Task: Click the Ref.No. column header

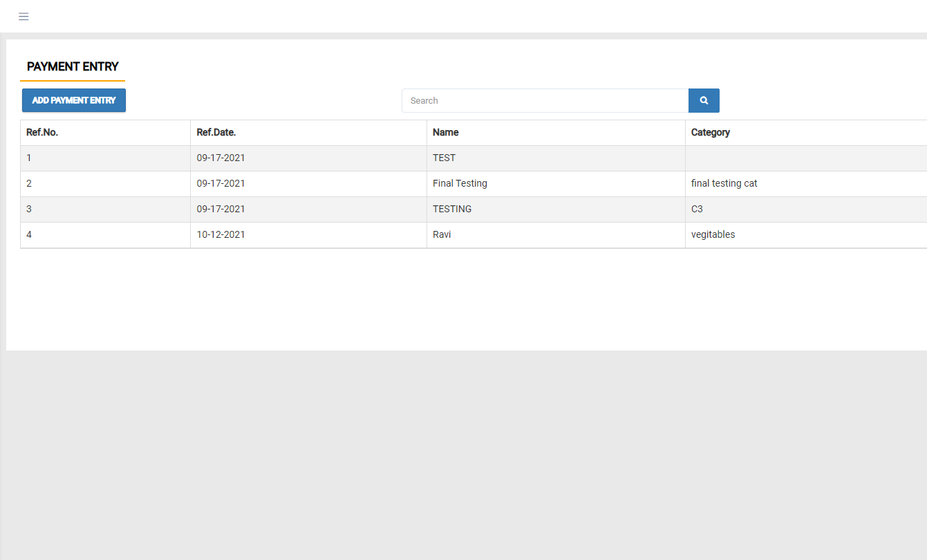Action: [x=42, y=132]
